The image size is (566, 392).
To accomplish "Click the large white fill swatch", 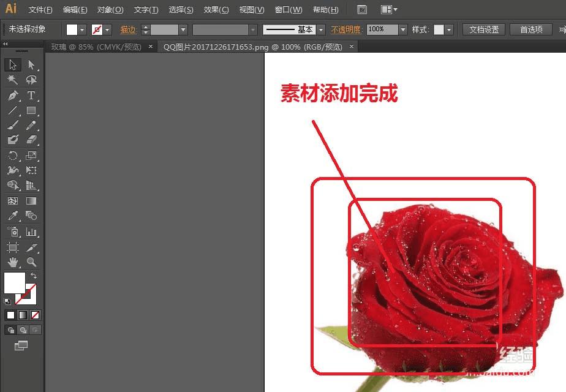I will click(15, 282).
